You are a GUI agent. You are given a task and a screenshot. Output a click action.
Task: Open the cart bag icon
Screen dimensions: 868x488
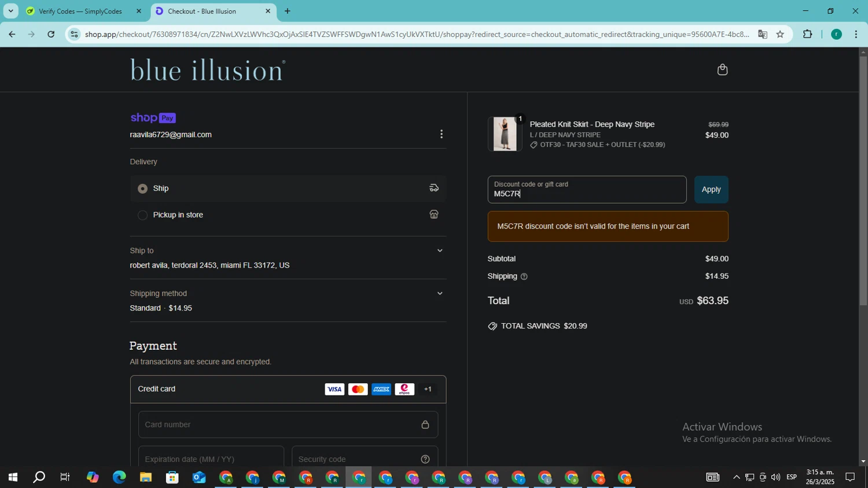coord(722,70)
